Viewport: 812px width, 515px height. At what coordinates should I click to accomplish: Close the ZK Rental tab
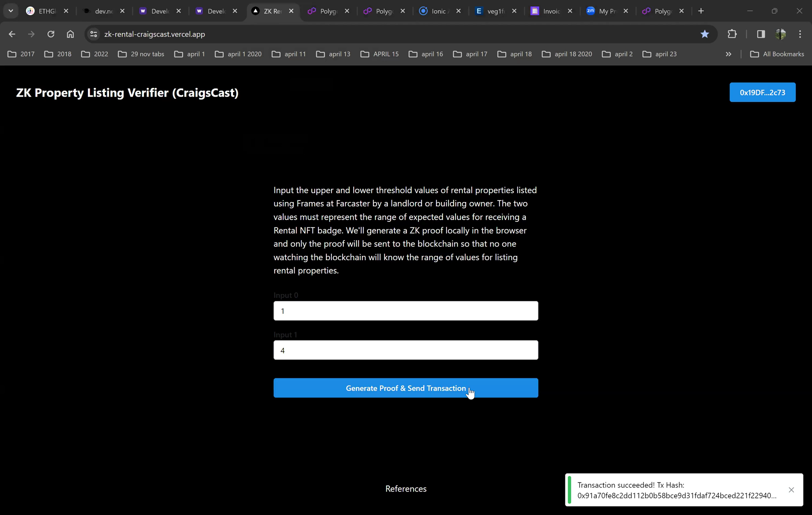[291, 11]
